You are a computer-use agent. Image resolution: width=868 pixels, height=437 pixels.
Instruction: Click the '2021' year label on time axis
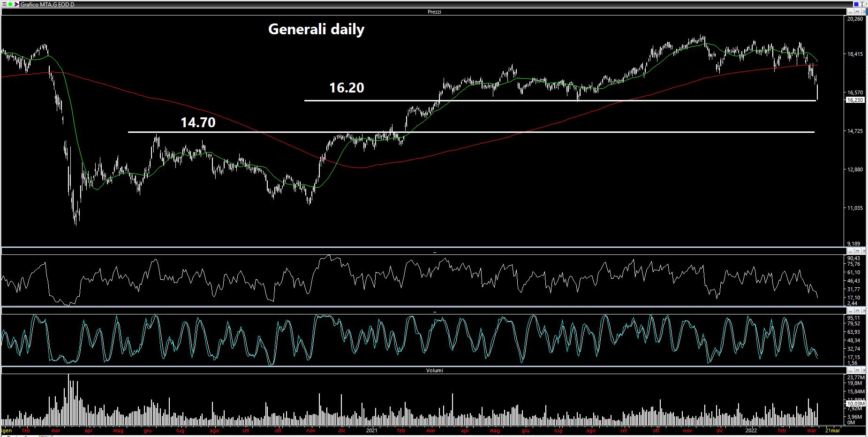371,430
